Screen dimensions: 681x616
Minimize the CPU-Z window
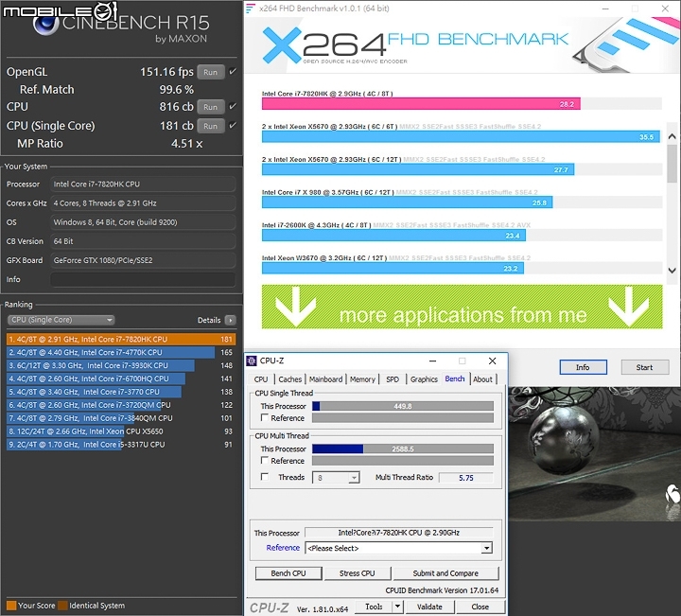click(432, 361)
